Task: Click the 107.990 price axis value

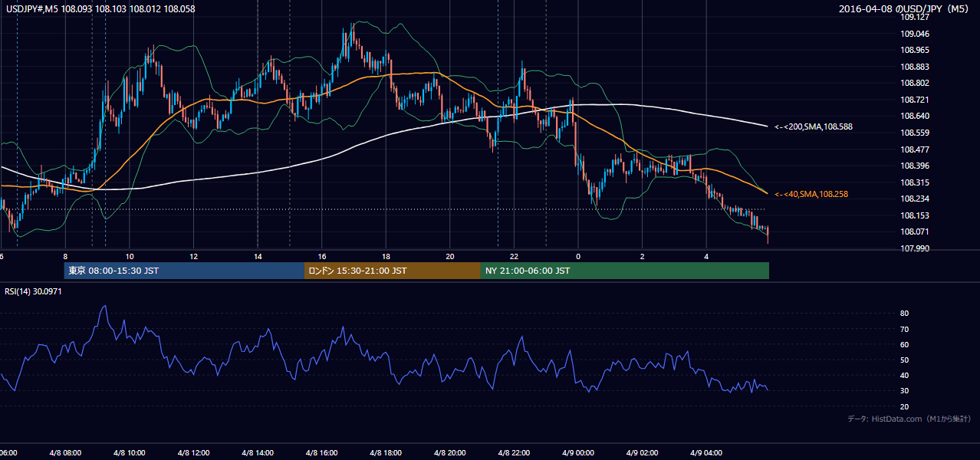Action: [916, 248]
